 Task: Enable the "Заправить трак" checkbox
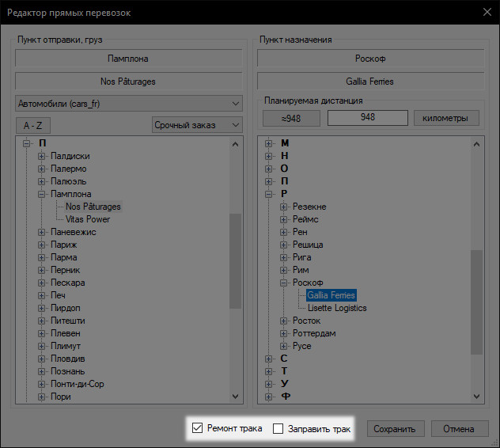pyautogui.click(x=278, y=429)
